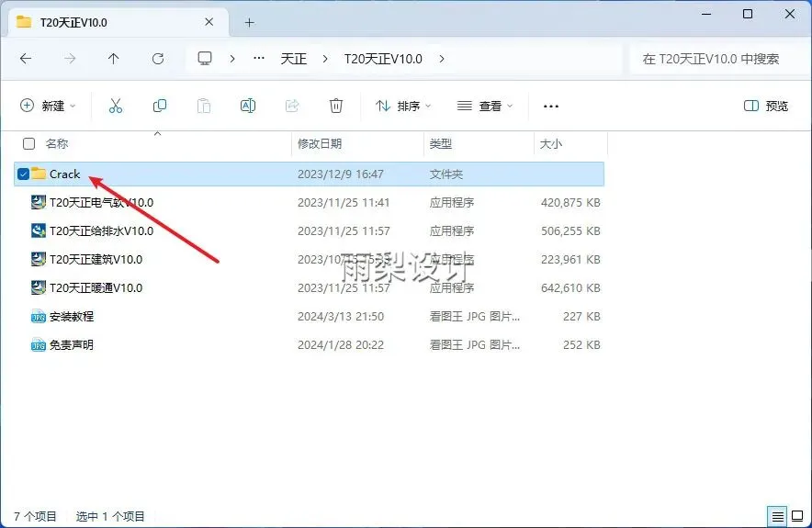Select file T20天正给排水V10.0

click(101, 230)
